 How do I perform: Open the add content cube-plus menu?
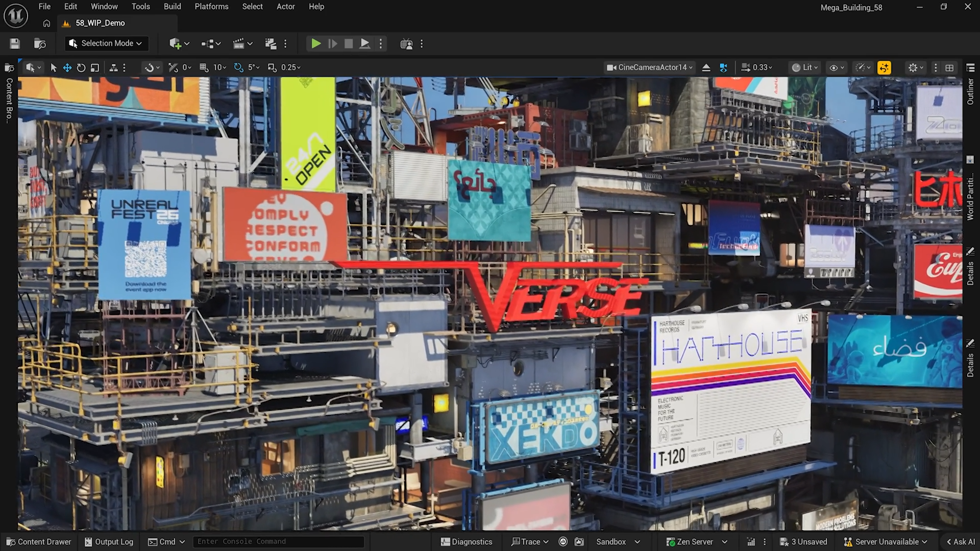click(179, 44)
